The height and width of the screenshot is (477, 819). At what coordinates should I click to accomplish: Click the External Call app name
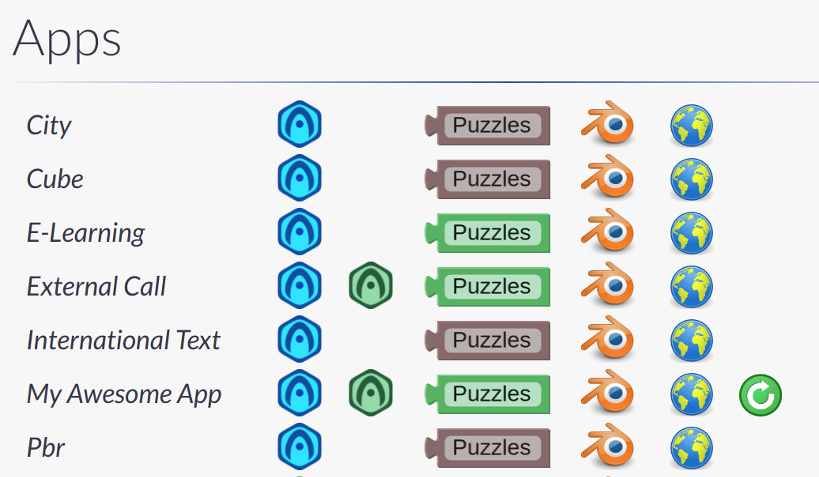click(96, 286)
